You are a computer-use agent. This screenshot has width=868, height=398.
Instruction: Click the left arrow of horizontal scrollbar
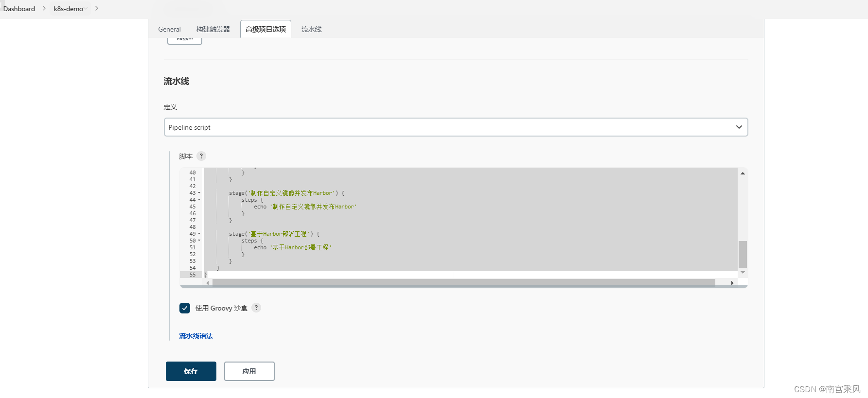208,283
